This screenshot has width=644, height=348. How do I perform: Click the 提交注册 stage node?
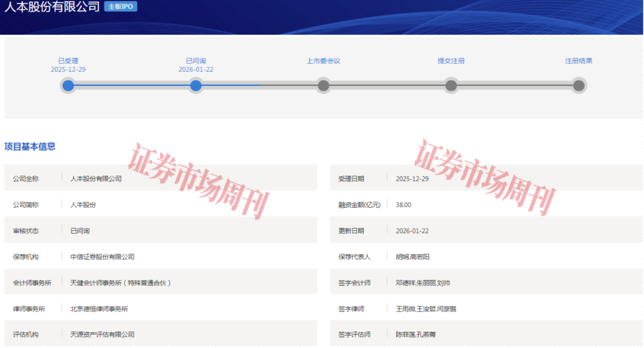(x=451, y=85)
